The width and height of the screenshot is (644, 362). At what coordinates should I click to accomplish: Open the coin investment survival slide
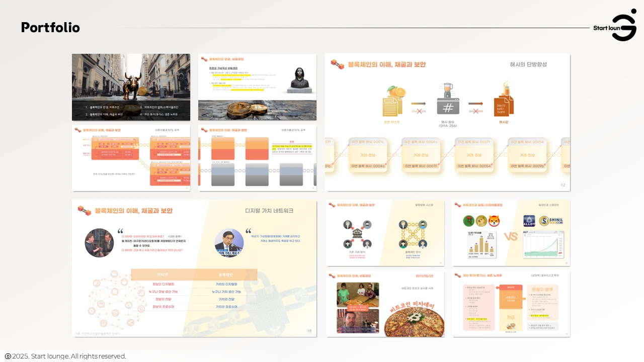pos(511,304)
